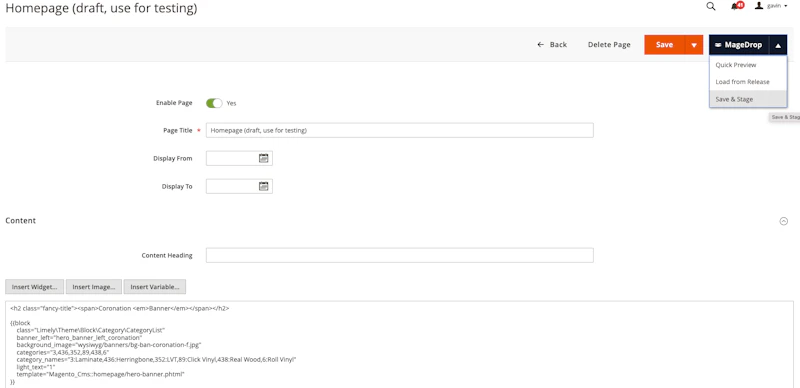Open the notifications bell icon
This screenshot has height=388, width=800.
(737, 6)
